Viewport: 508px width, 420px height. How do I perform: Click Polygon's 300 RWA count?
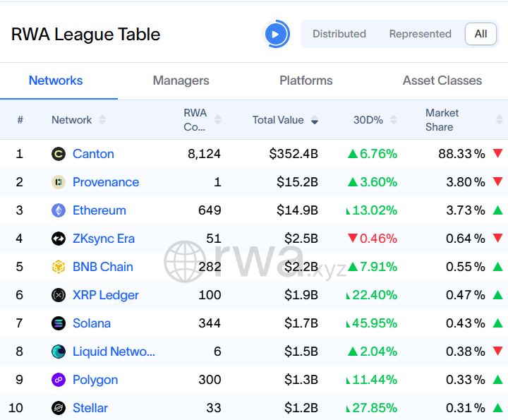(x=210, y=380)
